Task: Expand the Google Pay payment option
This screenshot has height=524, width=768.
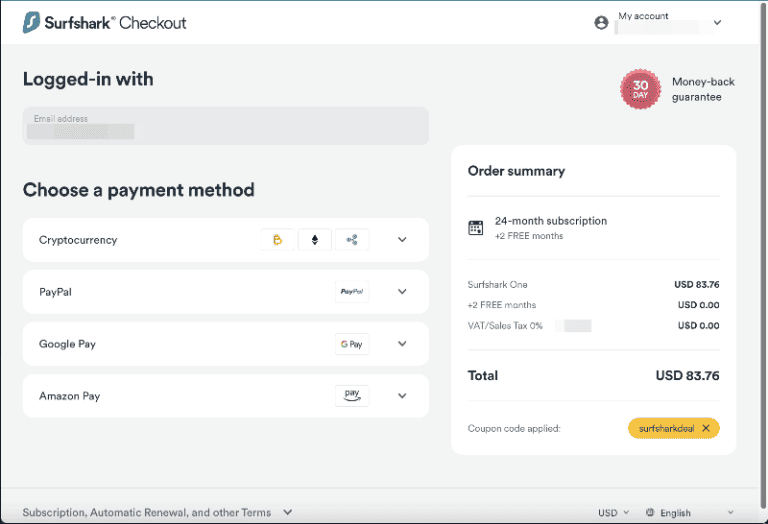Action: click(x=402, y=344)
